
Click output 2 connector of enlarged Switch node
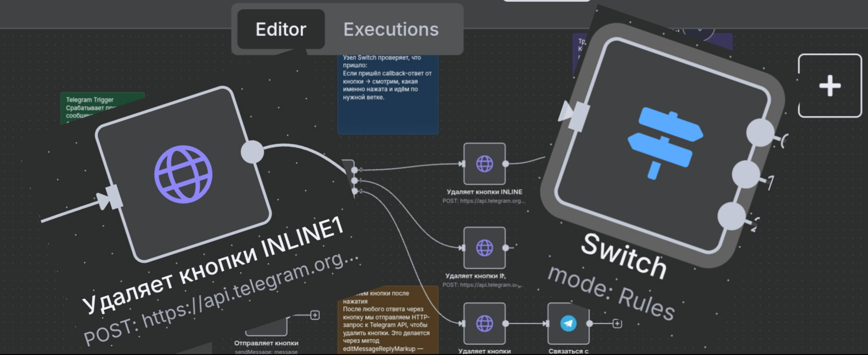click(732, 216)
